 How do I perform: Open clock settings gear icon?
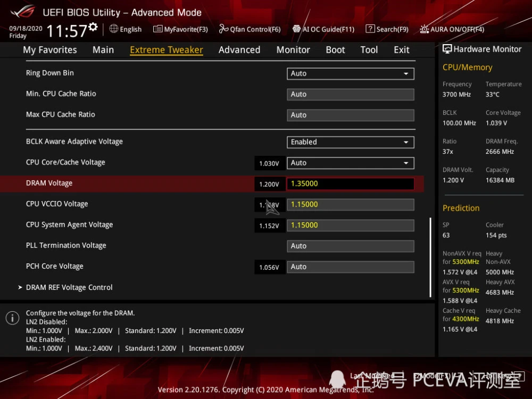(x=93, y=27)
